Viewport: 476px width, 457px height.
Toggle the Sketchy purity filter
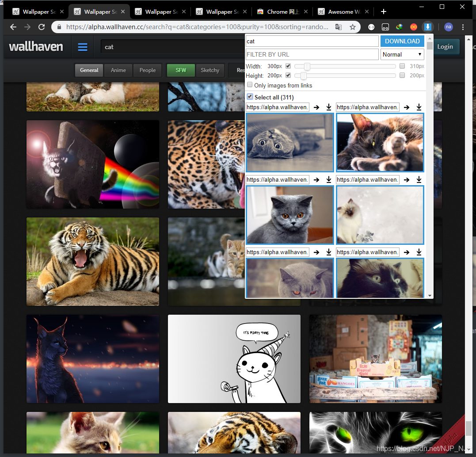pos(210,70)
